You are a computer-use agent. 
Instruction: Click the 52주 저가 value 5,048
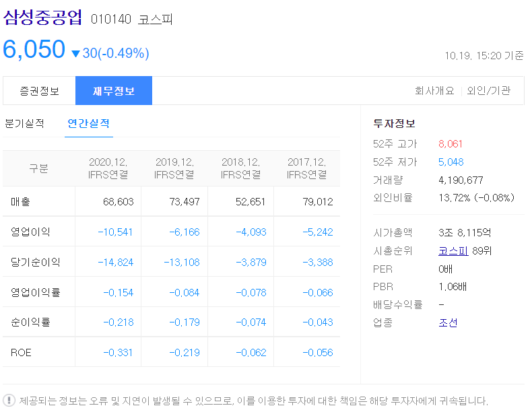tap(451, 162)
